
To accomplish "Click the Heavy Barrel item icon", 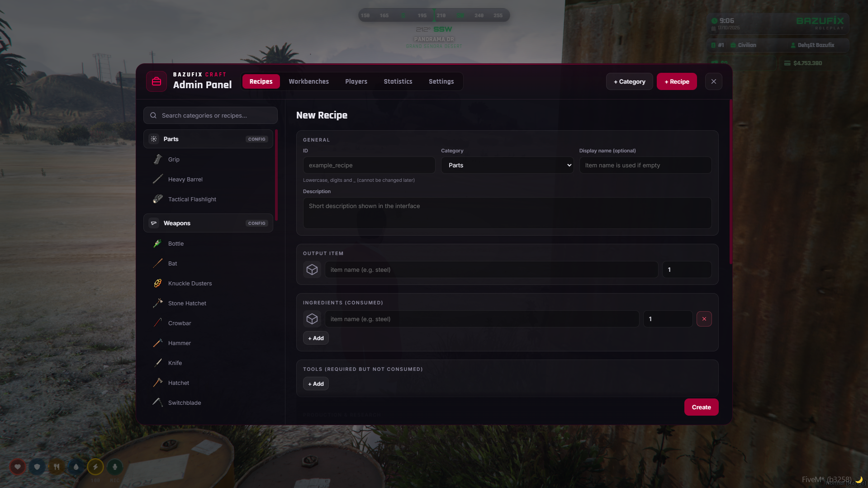I will coord(158,179).
